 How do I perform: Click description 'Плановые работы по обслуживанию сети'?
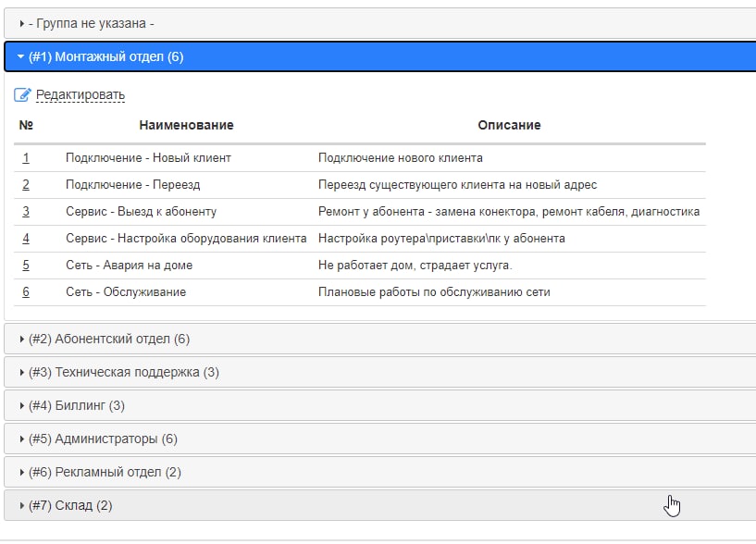434,291
